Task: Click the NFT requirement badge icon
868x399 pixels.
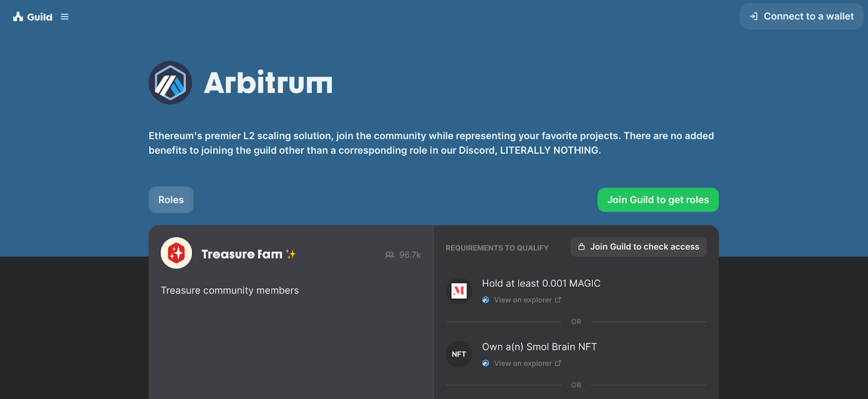Action: (x=459, y=354)
